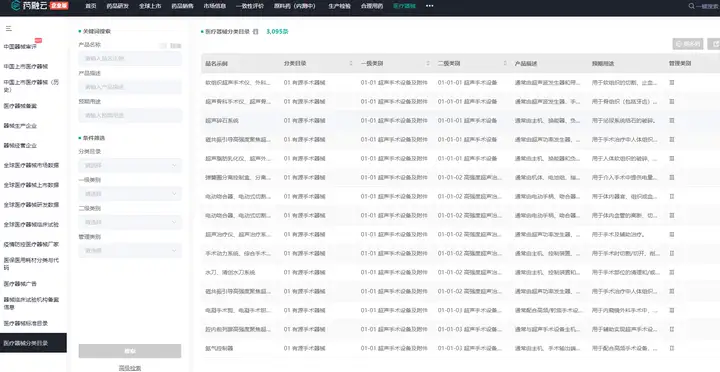
Task: Open the 管理类别 filter dropdown
Action: (x=130, y=251)
